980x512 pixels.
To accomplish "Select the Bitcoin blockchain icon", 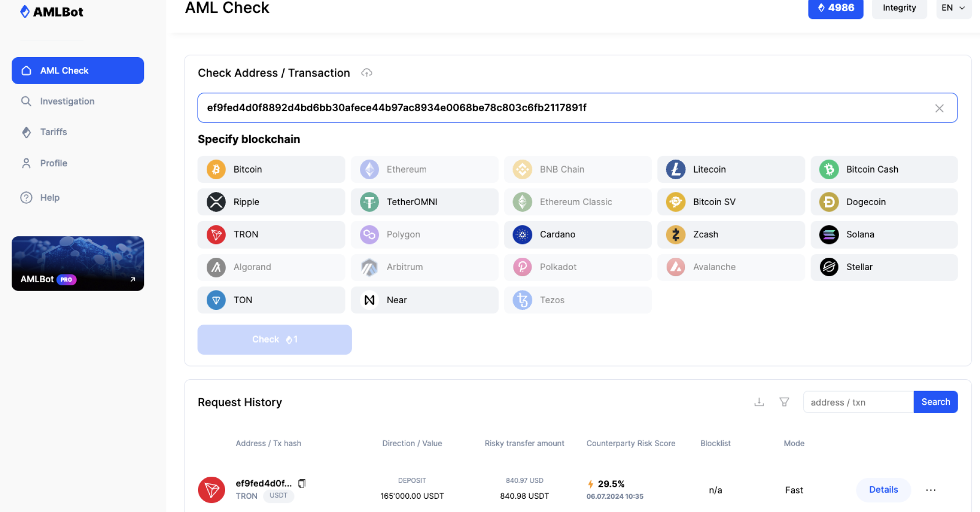I will tap(215, 169).
